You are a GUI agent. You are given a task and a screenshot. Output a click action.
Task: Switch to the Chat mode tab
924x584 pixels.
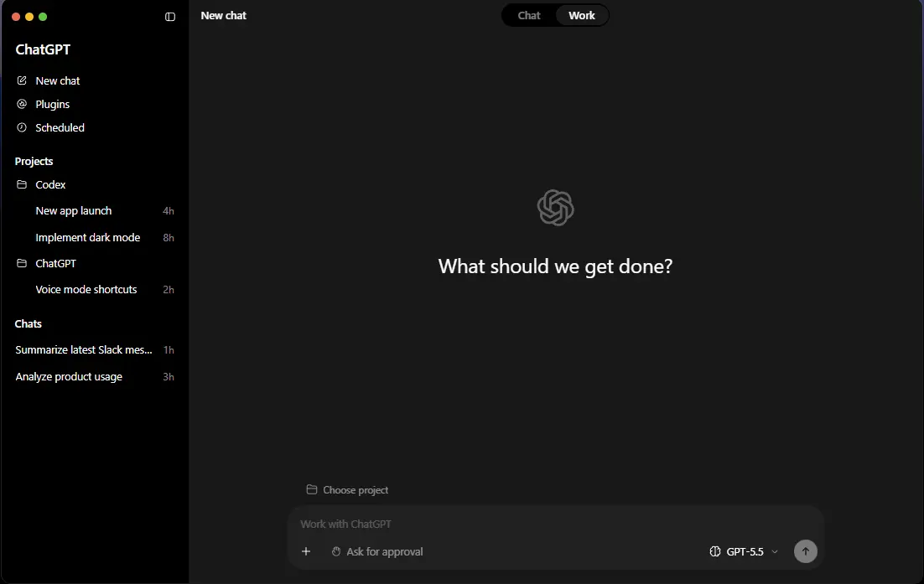coord(528,16)
